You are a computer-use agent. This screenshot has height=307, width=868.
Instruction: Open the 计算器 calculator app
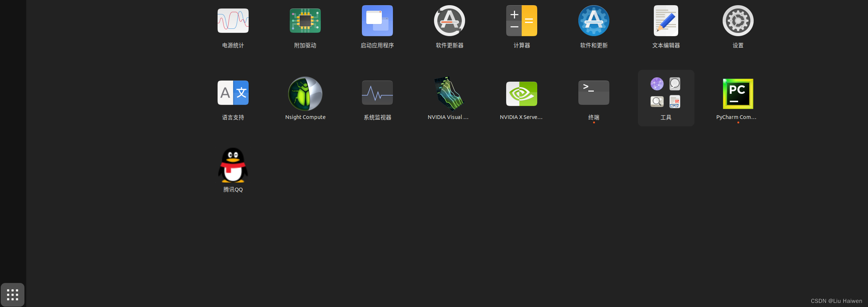point(522,21)
